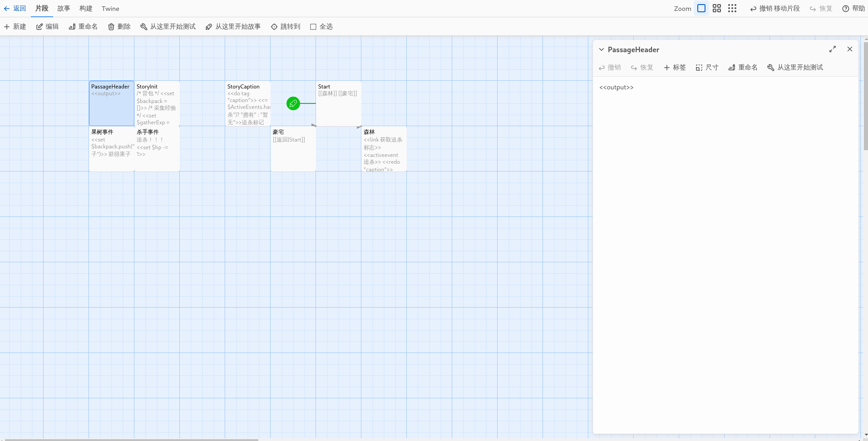Viewport: 868px width, 441px height.
Task: Delete passage with 删除 trash icon
Action: click(119, 26)
